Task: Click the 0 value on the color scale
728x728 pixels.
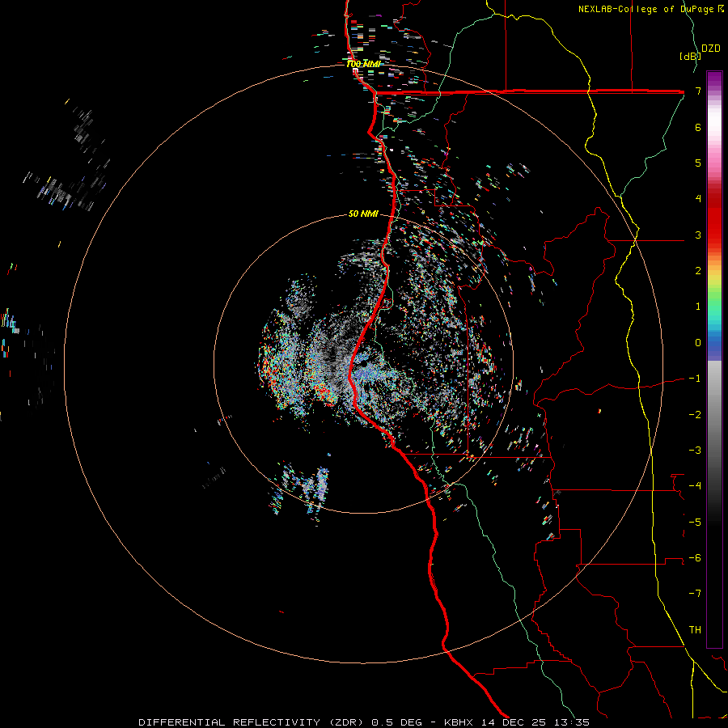Action: [x=698, y=343]
